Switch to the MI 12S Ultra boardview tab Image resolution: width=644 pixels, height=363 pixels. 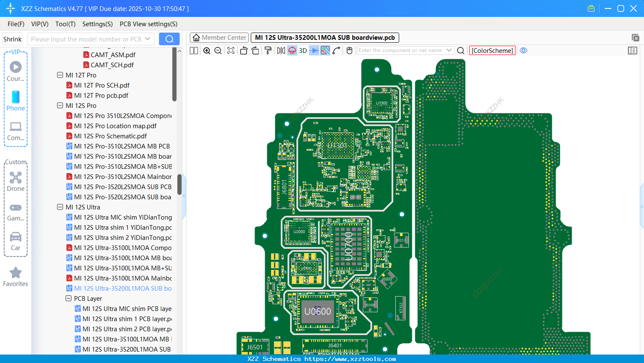pyautogui.click(x=324, y=37)
